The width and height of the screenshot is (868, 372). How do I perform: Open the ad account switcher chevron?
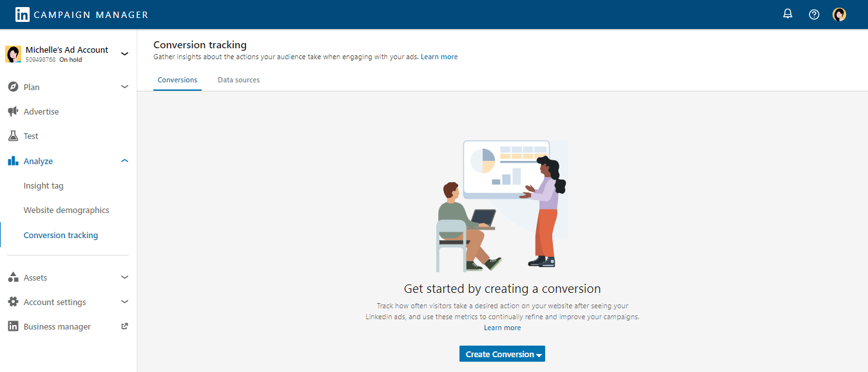click(124, 54)
